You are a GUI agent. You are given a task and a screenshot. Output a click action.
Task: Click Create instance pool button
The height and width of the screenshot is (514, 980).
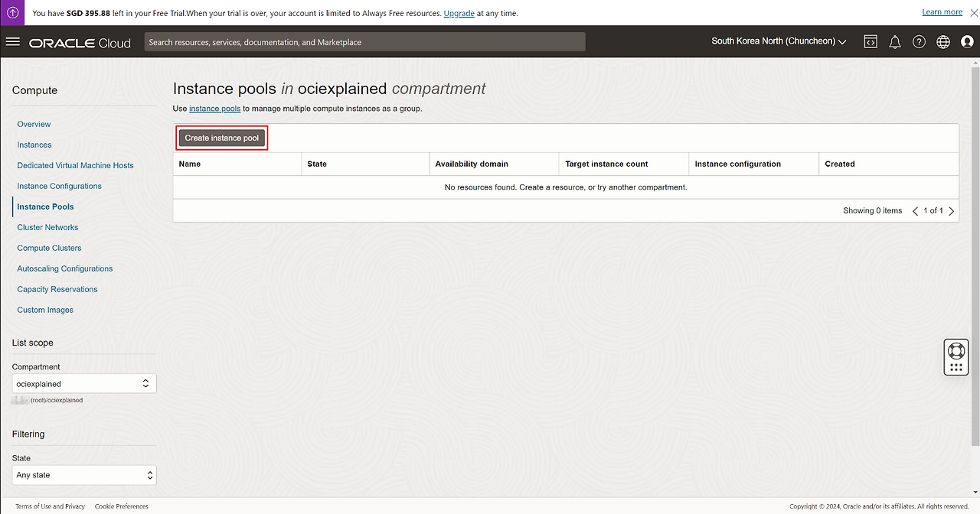pos(222,138)
